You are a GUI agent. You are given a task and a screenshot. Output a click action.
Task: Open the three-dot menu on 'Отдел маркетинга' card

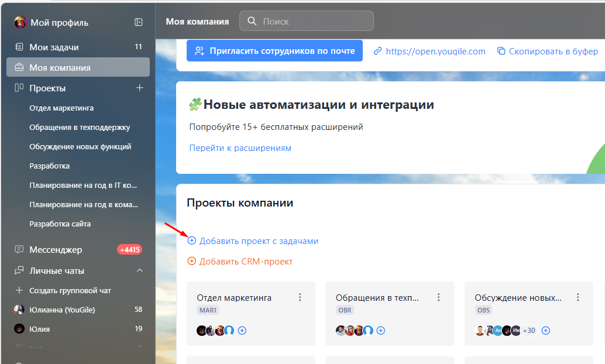point(300,297)
